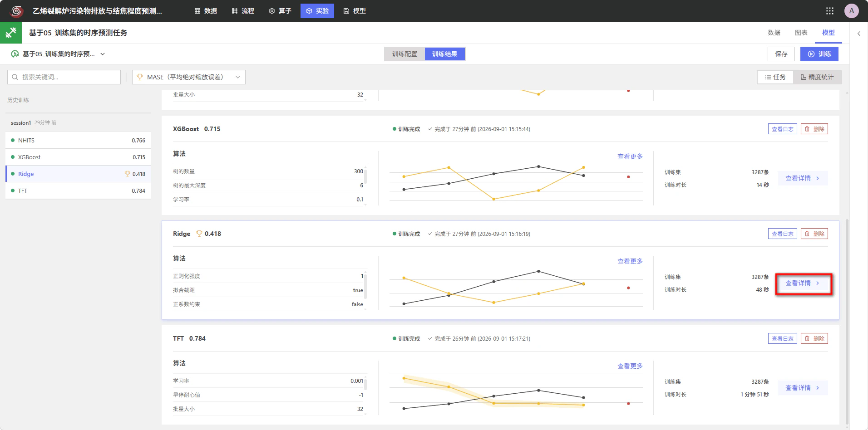The image size is (868, 430).
Task: Switch to 训练配置 view
Action: (x=404, y=54)
